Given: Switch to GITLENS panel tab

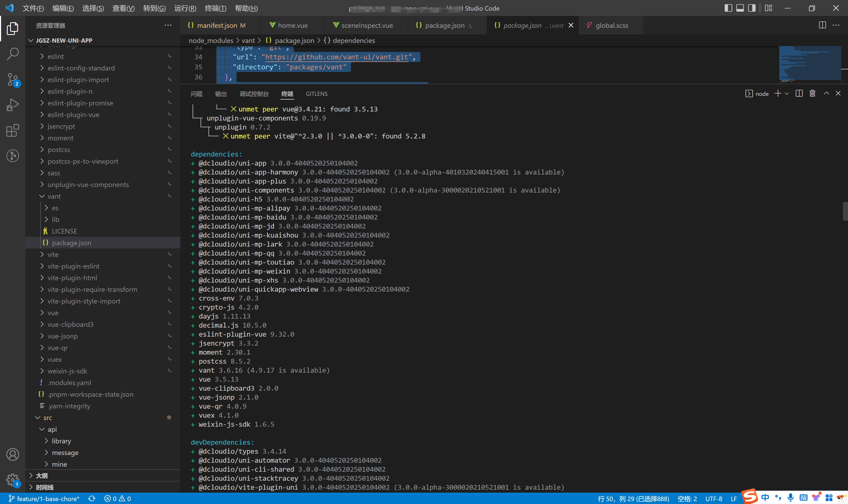Looking at the screenshot, I should pos(317,94).
